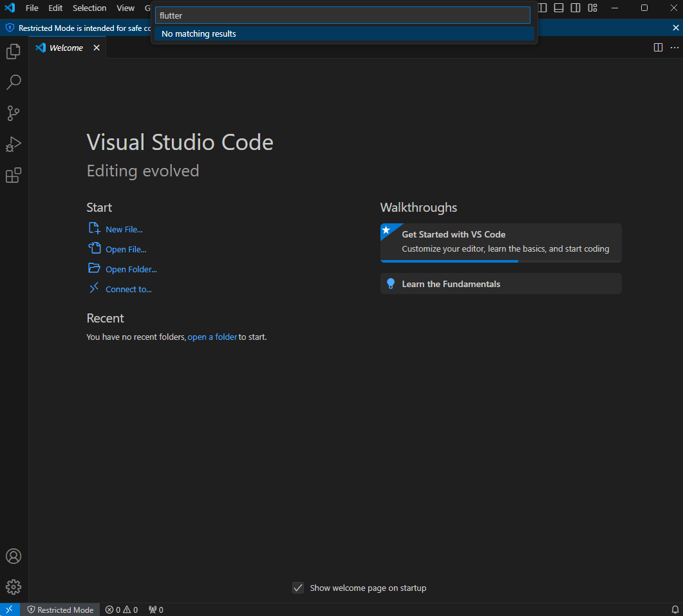Open the Edit menu

click(x=55, y=8)
